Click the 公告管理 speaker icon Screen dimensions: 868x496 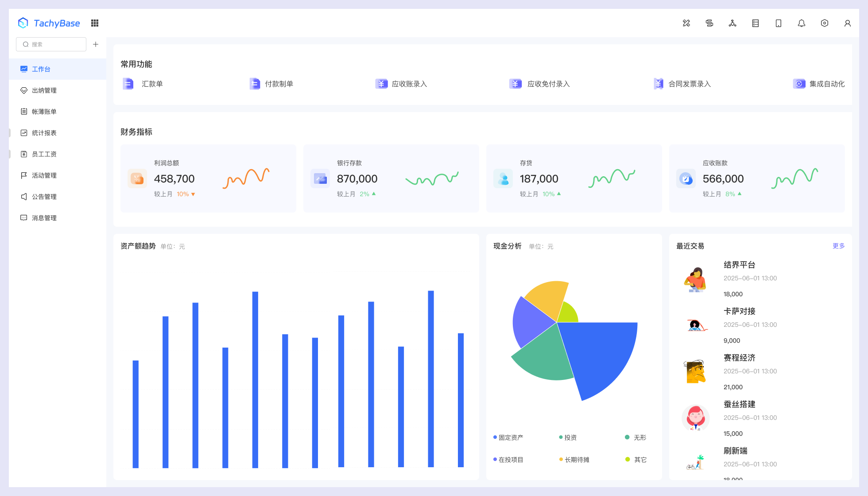pyautogui.click(x=24, y=197)
